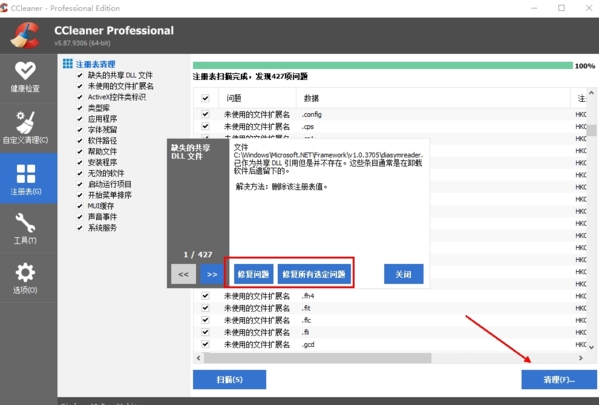Close the dialog with 关闭 button

tap(403, 274)
